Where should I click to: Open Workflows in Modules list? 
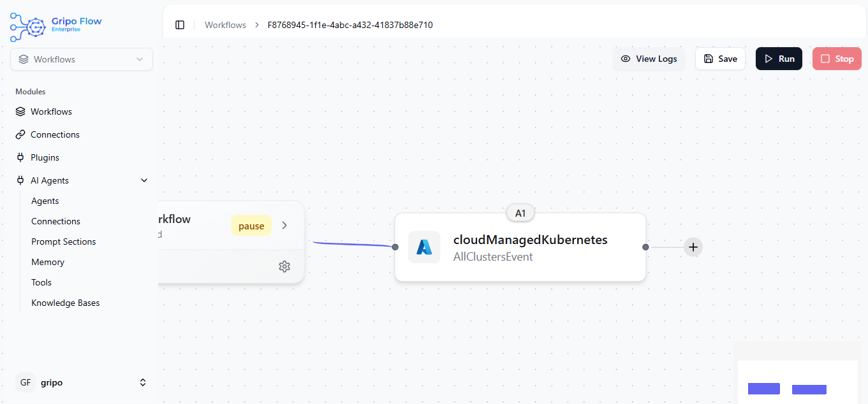[x=51, y=112]
